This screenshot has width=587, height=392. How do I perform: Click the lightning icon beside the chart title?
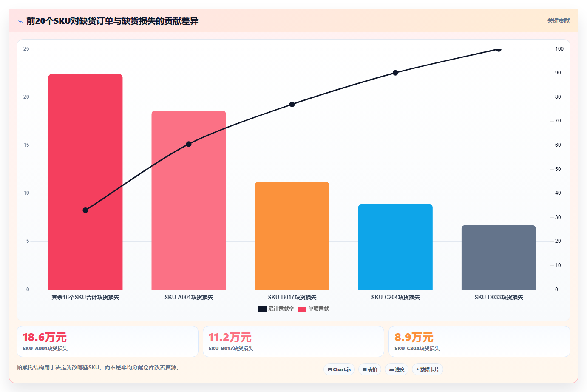20,21
